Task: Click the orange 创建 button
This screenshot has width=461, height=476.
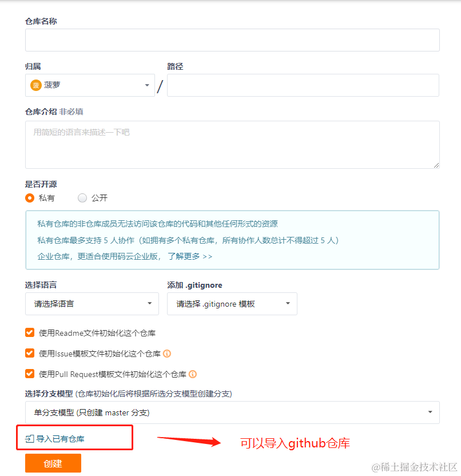Action: tap(53, 463)
